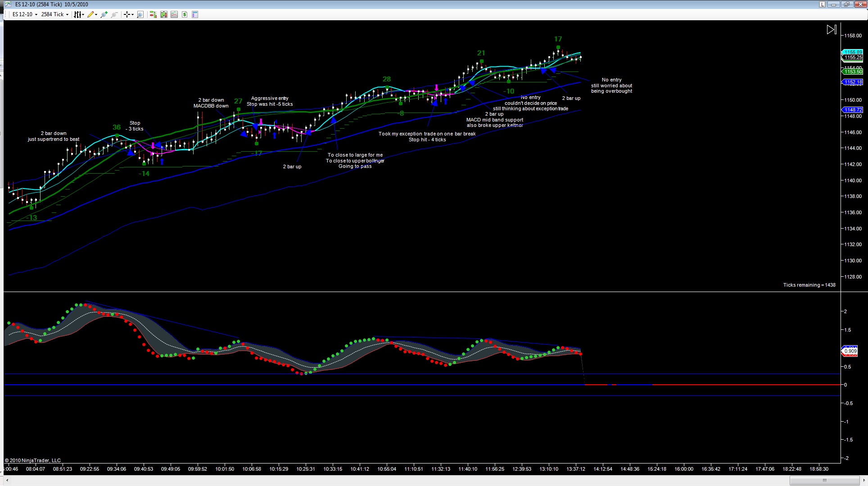Minimize the chart window
Viewport: 868px width, 486px height.
click(834, 4)
